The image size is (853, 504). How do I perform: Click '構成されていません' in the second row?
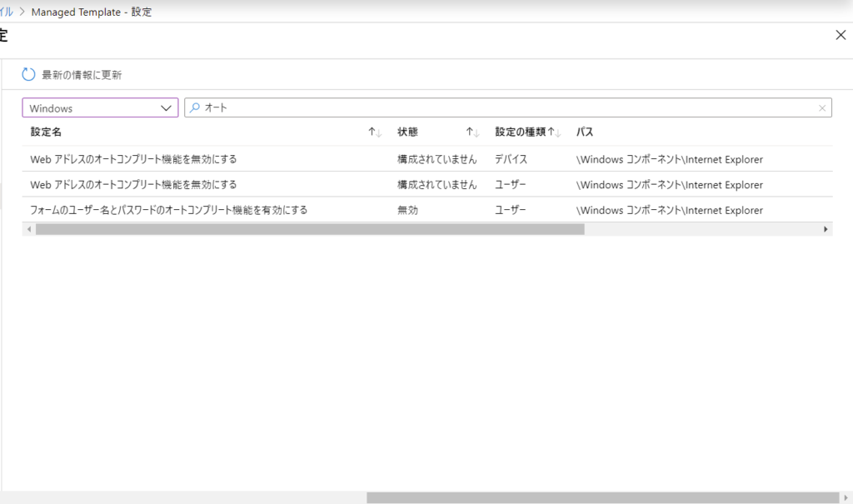tap(436, 184)
